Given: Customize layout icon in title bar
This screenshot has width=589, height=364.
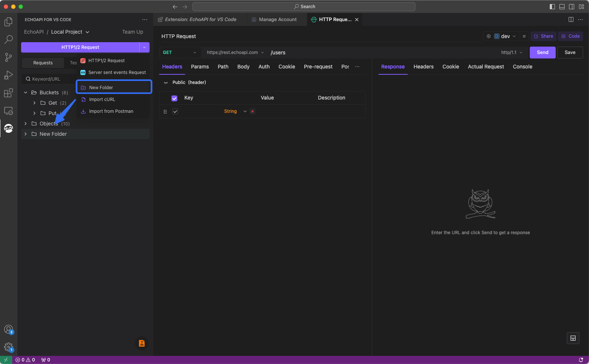Looking at the screenshot, I should pyautogui.click(x=582, y=7).
